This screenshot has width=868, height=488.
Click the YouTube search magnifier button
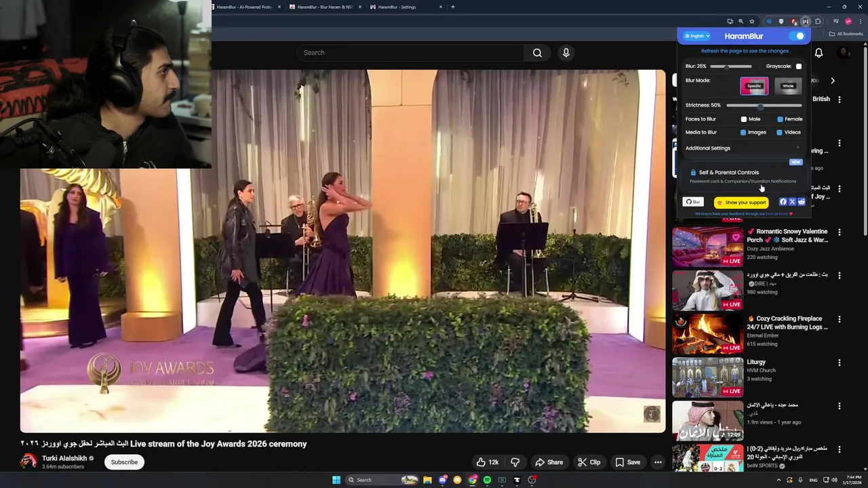click(537, 53)
